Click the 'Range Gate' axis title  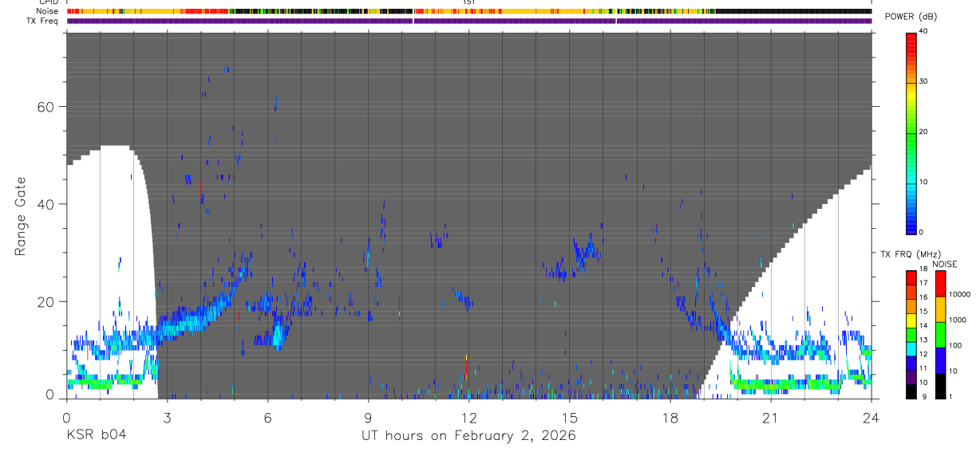point(21,216)
